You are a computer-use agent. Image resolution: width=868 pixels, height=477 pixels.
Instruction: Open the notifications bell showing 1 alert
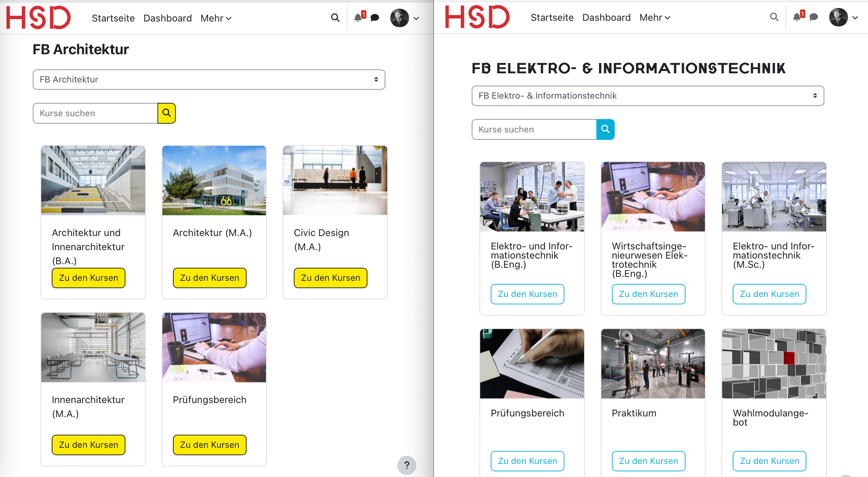358,17
